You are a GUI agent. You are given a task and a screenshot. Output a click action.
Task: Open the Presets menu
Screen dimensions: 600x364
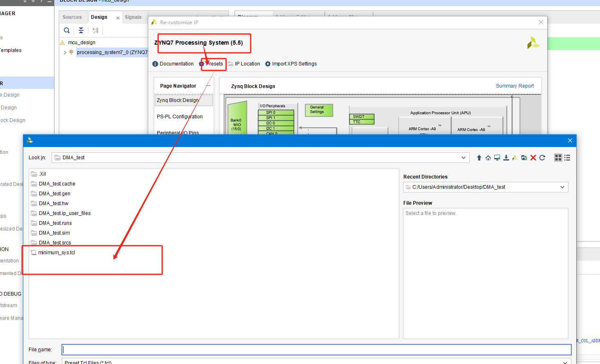click(x=211, y=64)
